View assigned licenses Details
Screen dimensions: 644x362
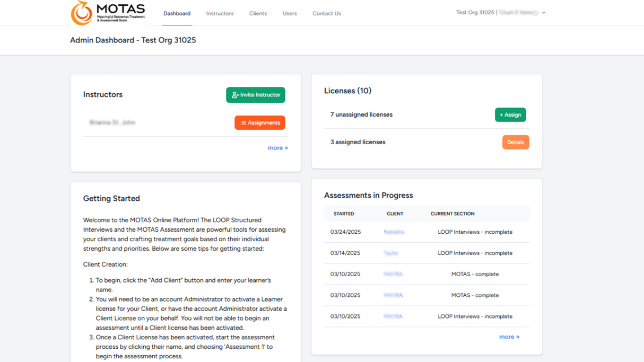click(x=515, y=142)
